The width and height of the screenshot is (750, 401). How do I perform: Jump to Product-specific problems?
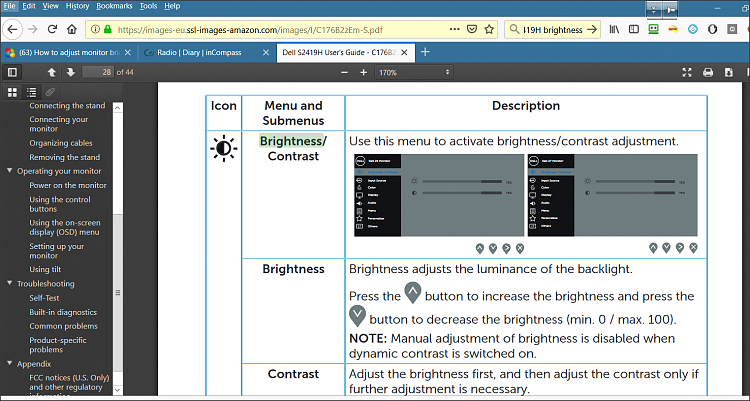tap(58, 345)
